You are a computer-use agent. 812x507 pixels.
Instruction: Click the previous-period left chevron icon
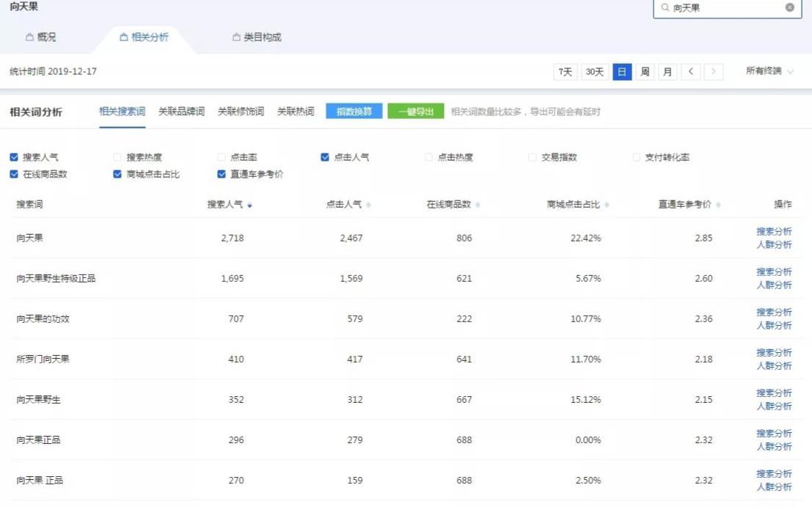tap(691, 71)
